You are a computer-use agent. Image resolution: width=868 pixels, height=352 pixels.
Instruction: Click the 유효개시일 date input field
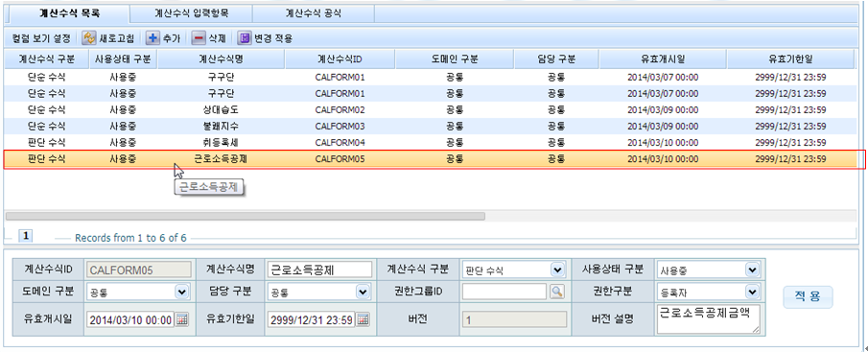coord(130,319)
